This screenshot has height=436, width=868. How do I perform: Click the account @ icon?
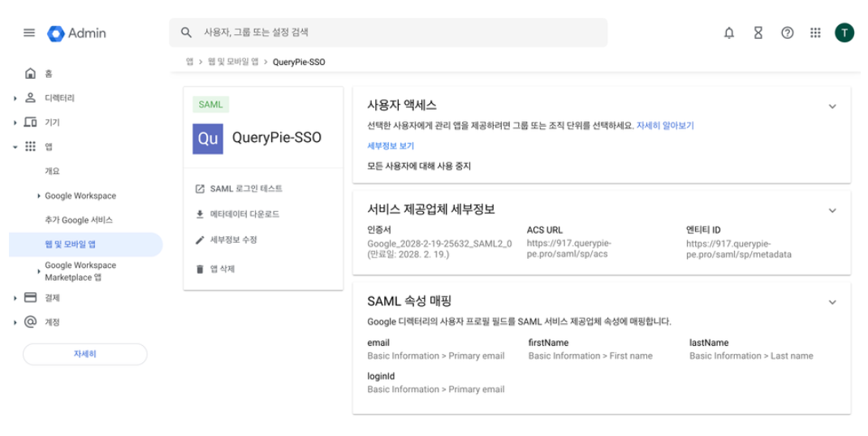(x=30, y=322)
